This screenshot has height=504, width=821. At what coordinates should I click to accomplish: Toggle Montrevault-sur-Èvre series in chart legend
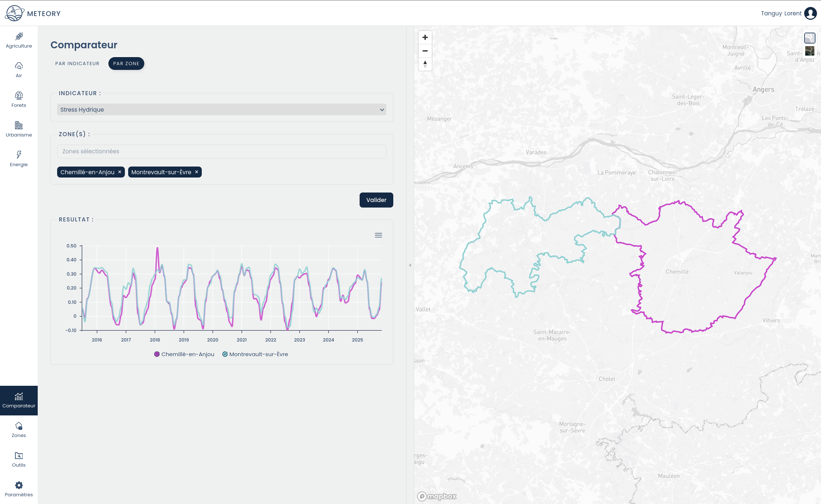(255, 354)
